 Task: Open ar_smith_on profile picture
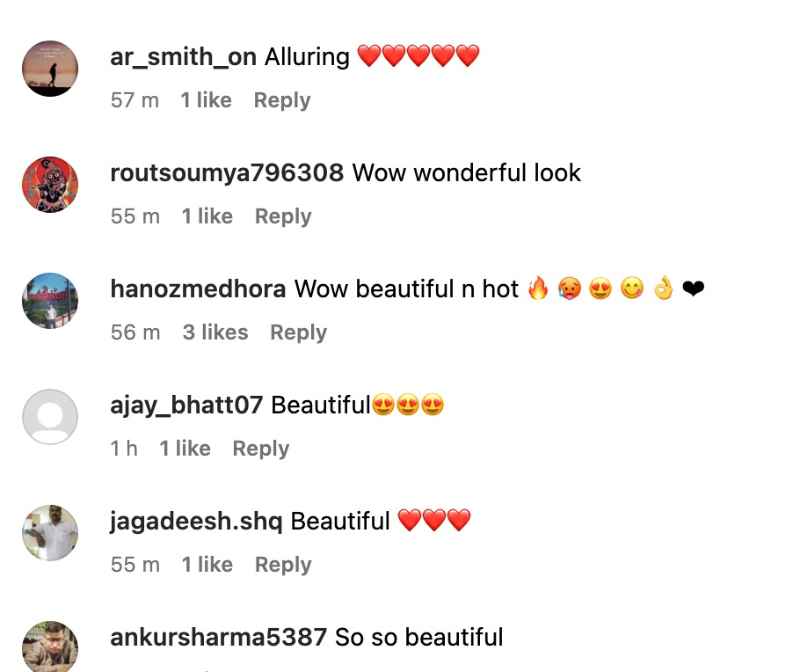click(50, 69)
